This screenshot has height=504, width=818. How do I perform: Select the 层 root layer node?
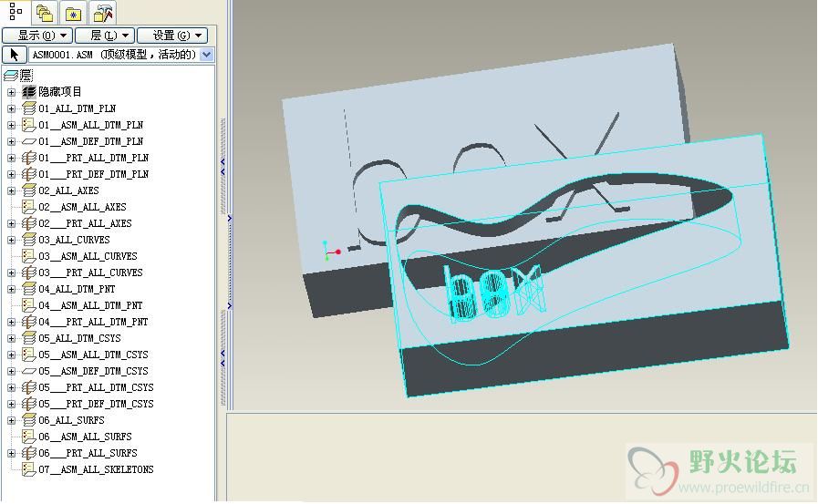(26, 75)
